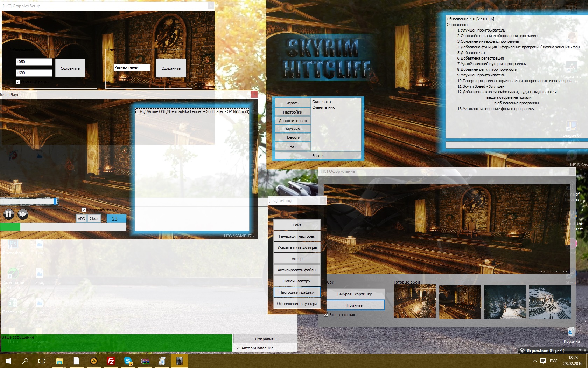Viewport: 588px width, 368px height.
Task: Open Новости in the launcher menu
Action: click(293, 137)
